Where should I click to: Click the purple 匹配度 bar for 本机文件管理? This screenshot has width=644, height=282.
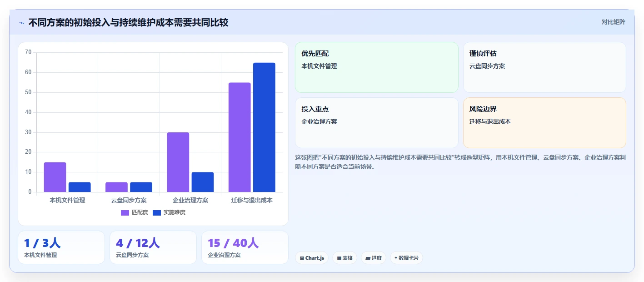(x=55, y=177)
